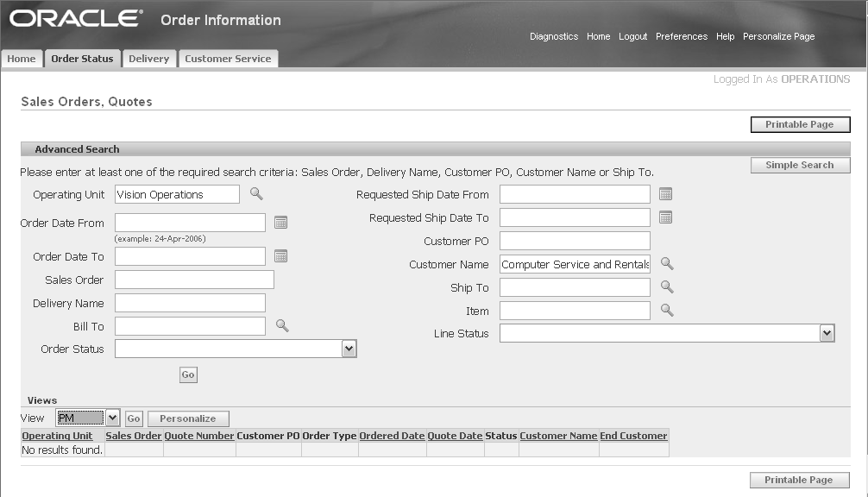Viewport: 868px width, 497px height.
Task: Sort by Sales Order column header
Action: 134,436
